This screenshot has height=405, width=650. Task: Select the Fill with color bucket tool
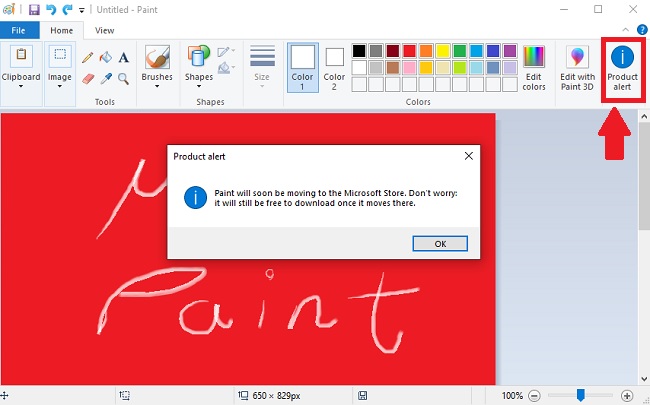[106, 57]
